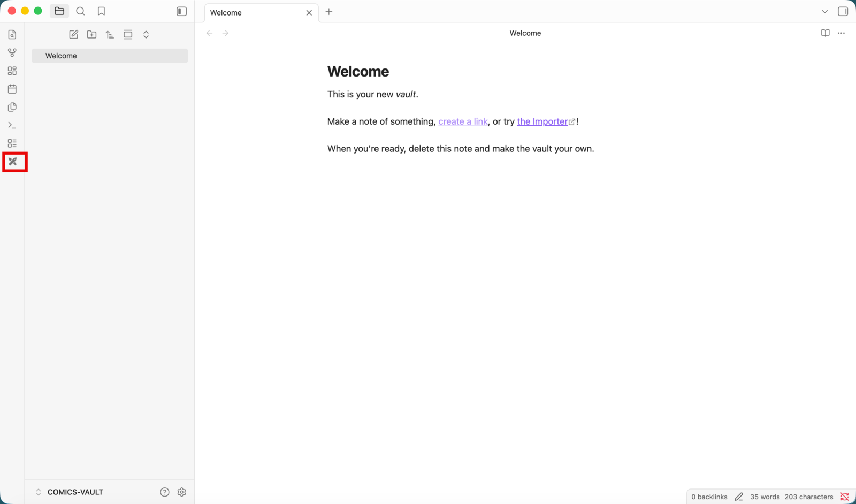Open graph view from the ribbon
856x504 pixels.
pyautogui.click(x=12, y=53)
